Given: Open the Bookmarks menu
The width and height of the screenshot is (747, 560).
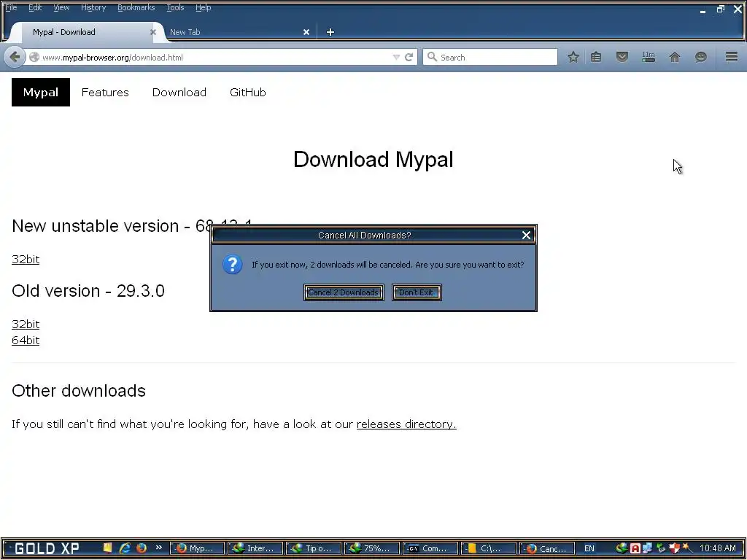Looking at the screenshot, I should coord(136,7).
